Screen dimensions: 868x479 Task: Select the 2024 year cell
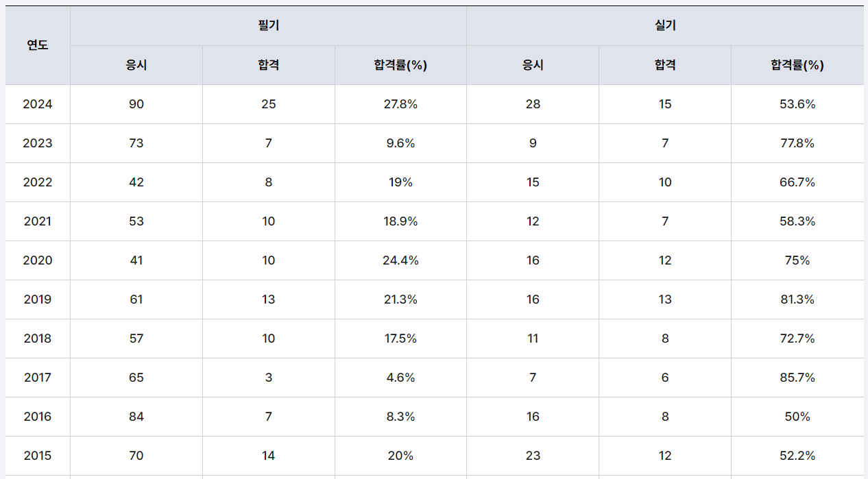pyautogui.click(x=38, y=104)
